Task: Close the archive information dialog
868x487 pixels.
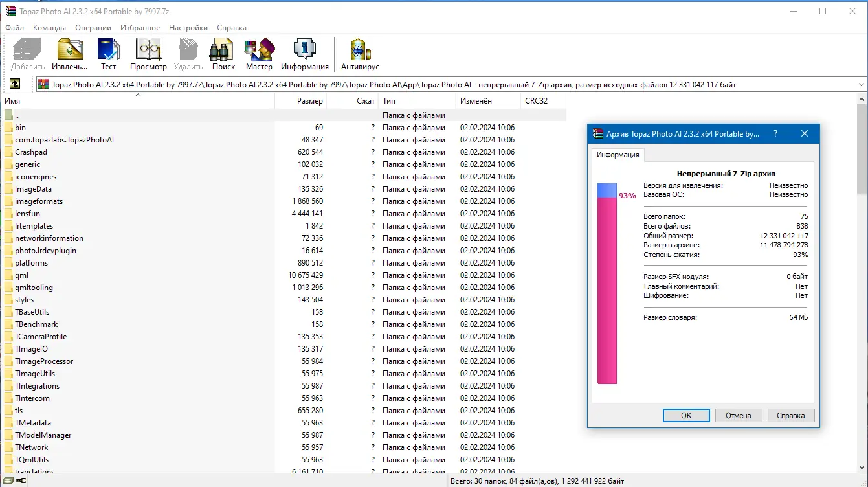Action: tap(805, 134)
